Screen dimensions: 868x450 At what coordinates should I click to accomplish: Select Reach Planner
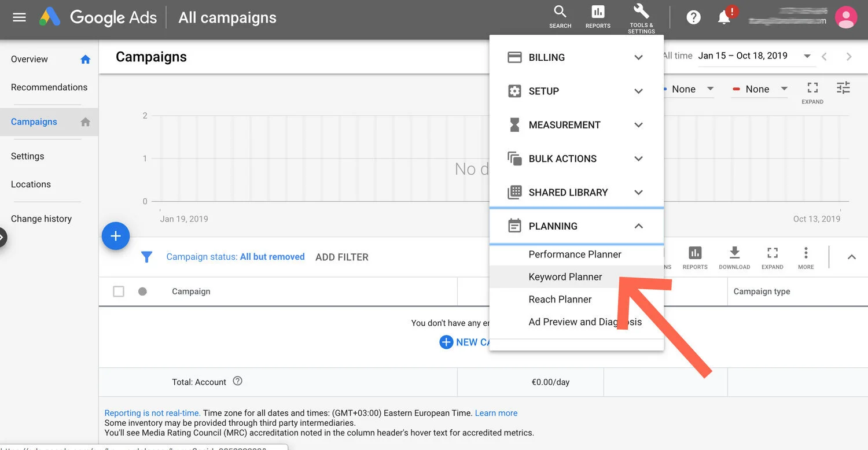click(560, 300)
